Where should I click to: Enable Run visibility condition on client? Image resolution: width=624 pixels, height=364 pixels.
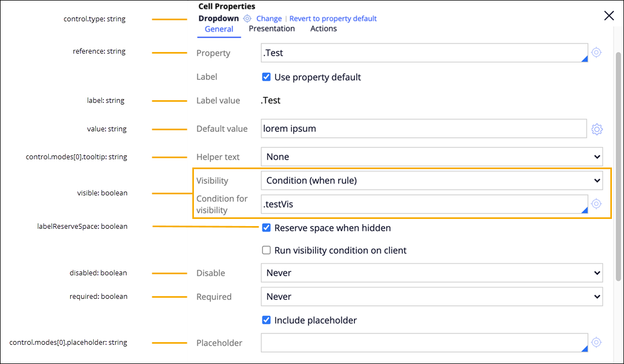[266, 250]
